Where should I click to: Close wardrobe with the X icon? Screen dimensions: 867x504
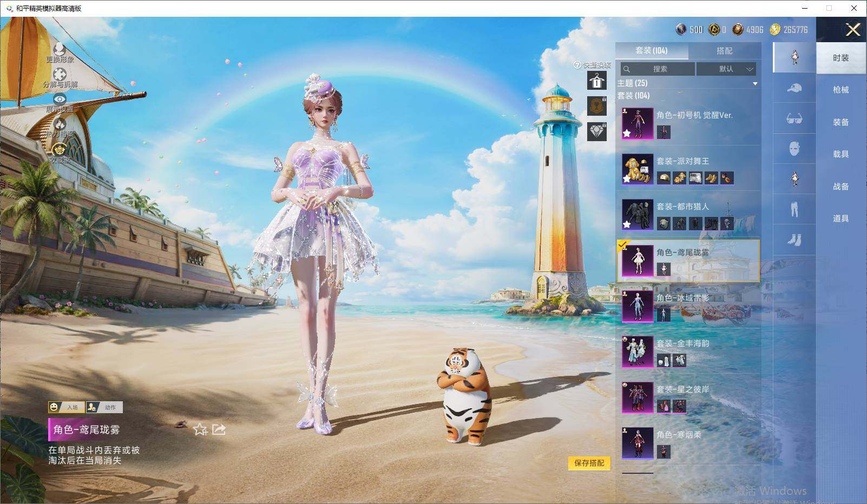[x=853, y=30]
